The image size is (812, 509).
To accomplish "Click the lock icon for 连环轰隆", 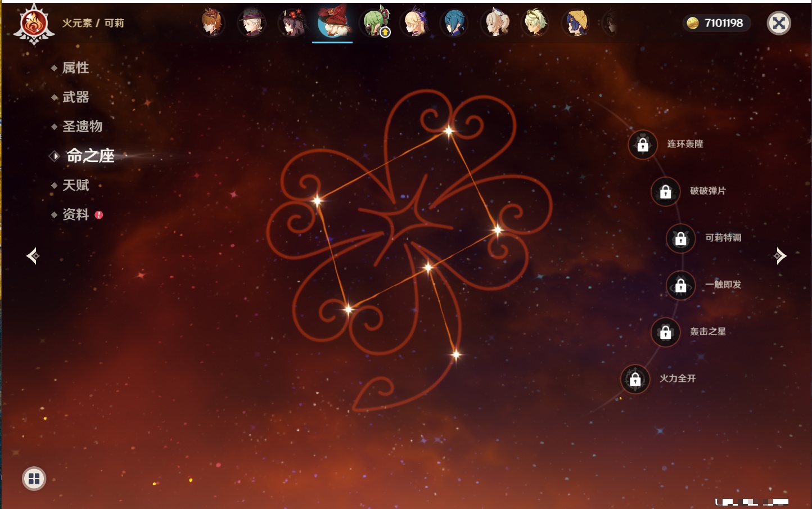I will (x=643, y=145).
